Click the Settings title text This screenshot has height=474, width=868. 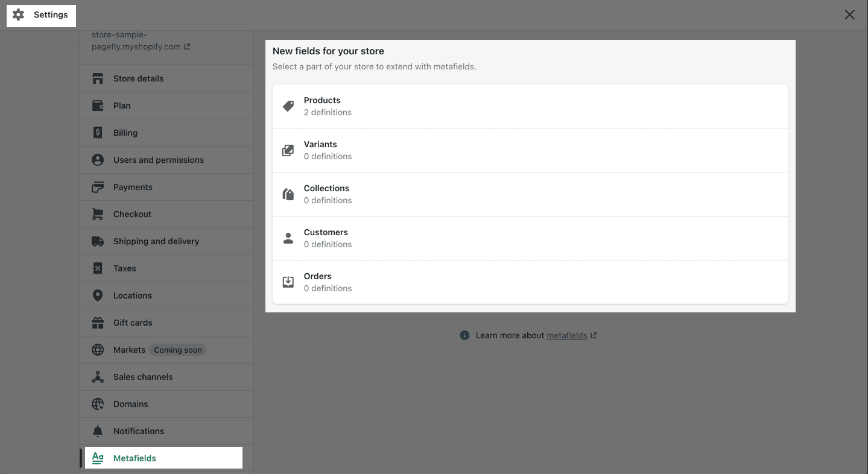pos(51,14)
